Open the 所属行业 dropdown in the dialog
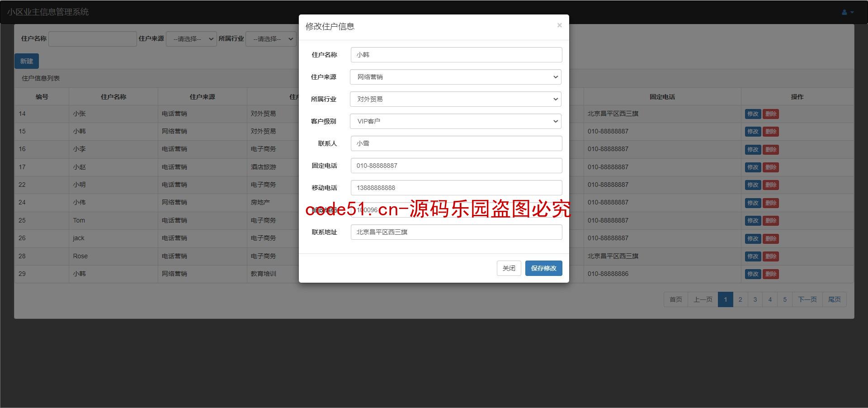 456,99
